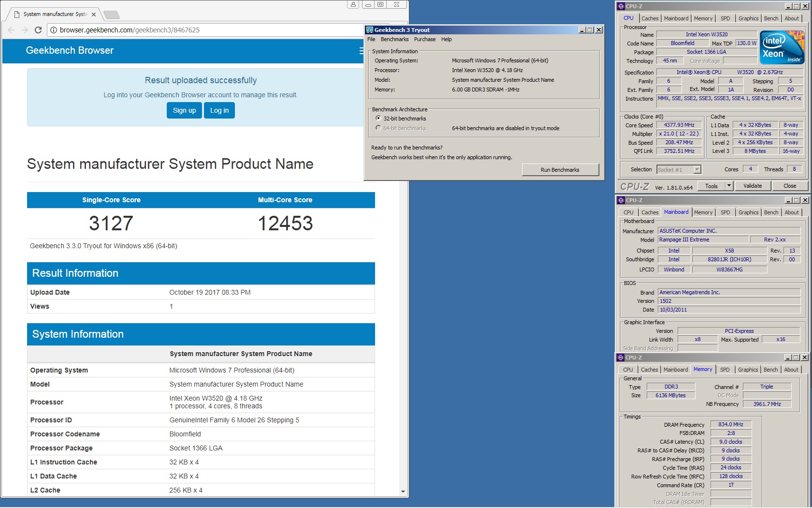Click the Log in button
Image resolution: width=812 pixels, height=508 pixels.
219,110
